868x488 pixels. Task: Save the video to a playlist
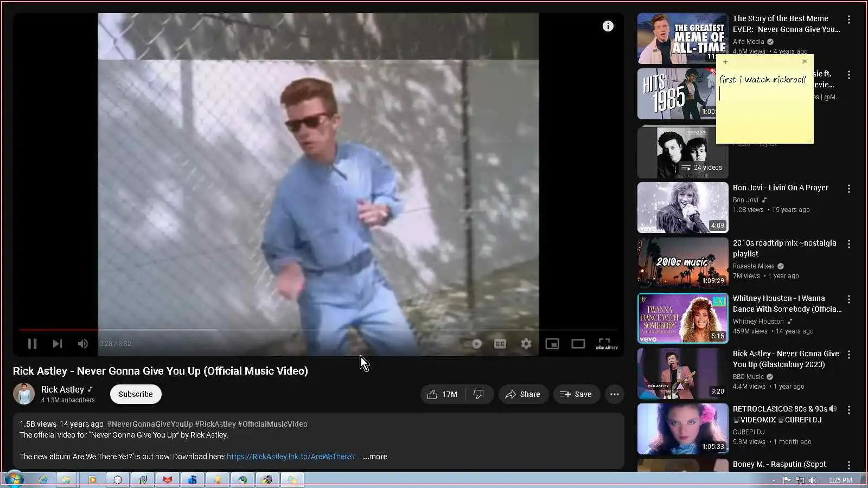(x=576, y=394)
